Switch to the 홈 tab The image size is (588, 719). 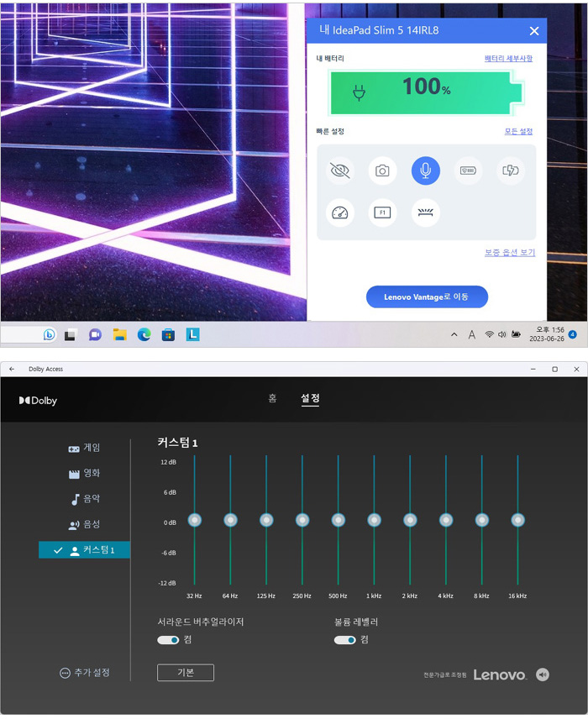pyautogui.click(x=272, y=398)
